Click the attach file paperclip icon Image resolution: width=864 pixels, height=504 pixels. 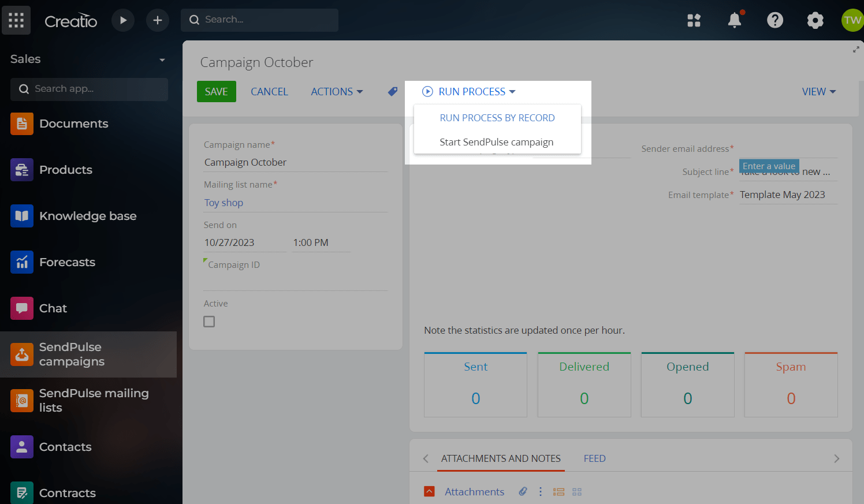click(523, 491)
